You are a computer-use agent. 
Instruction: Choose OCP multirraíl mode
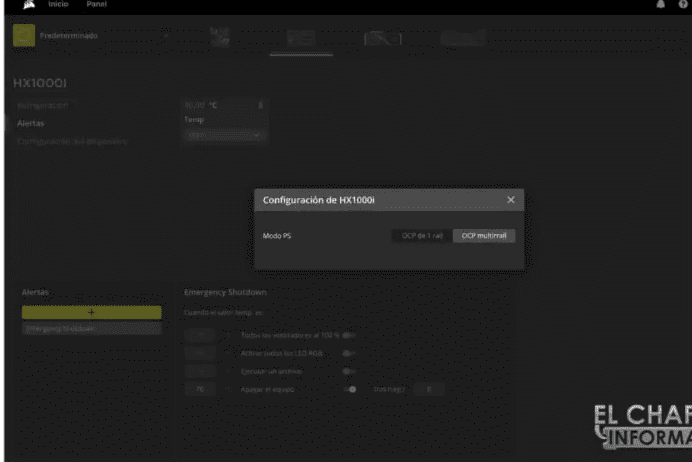click(x=484, y=236)
